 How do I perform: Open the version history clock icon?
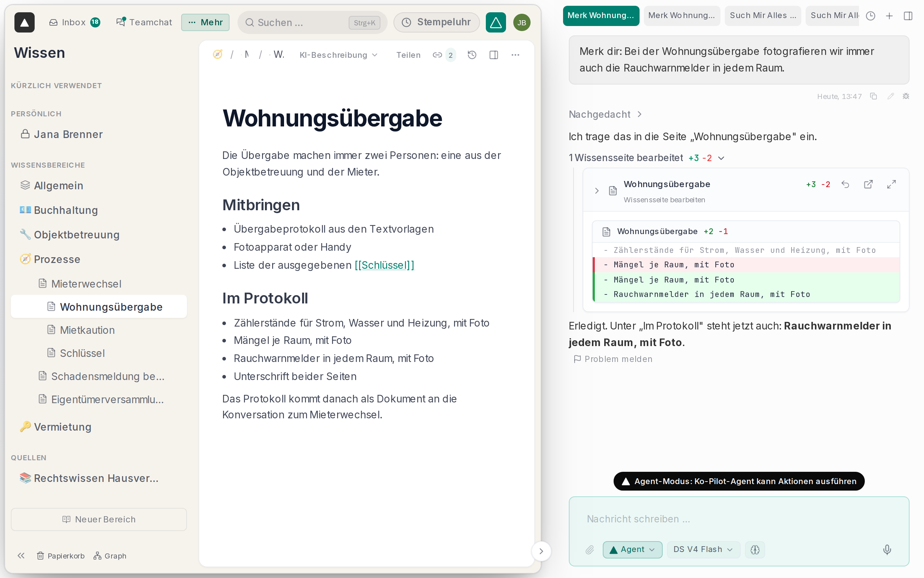tap(472, 55)
